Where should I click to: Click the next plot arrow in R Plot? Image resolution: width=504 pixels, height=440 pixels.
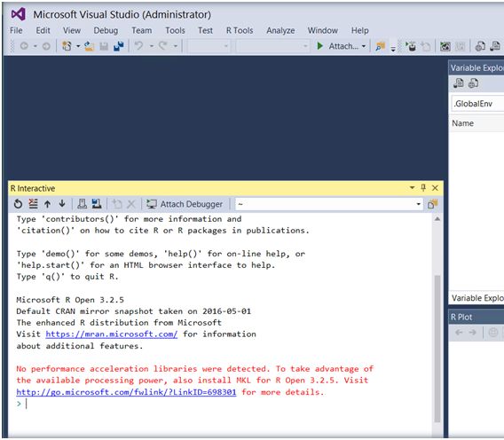click(x=472, y=333)
